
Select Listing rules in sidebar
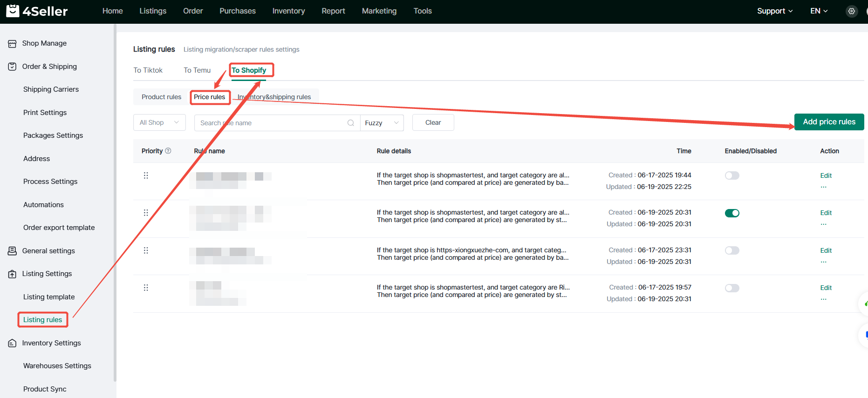tap(43, 320)
